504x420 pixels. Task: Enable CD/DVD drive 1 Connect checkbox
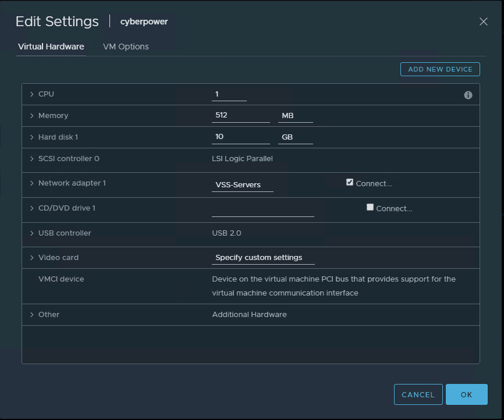pos(370,207)
